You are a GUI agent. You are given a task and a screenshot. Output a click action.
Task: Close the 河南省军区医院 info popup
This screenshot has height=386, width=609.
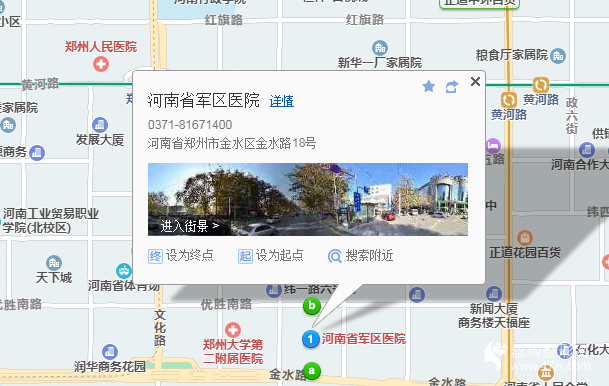pos(475,82)
